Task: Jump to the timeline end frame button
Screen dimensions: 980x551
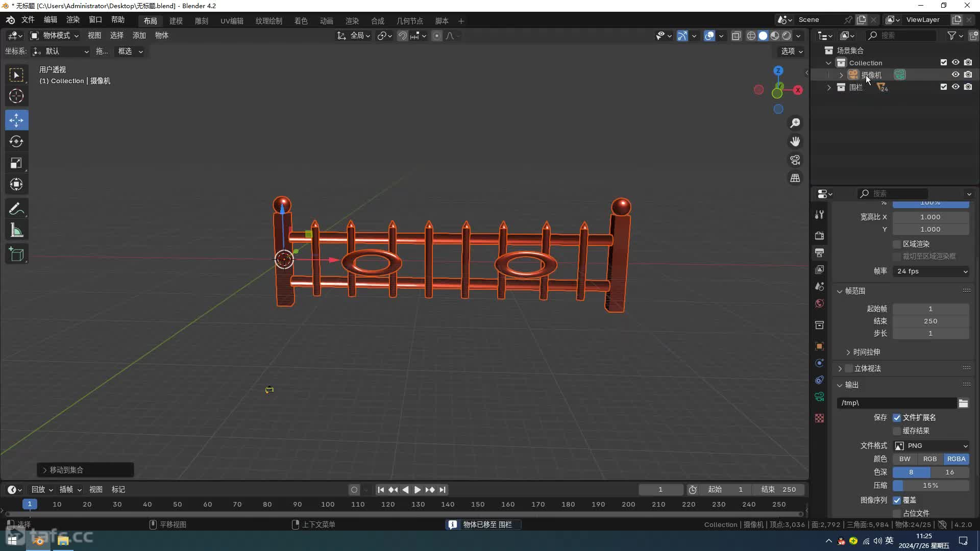Action: click(443, 490)
